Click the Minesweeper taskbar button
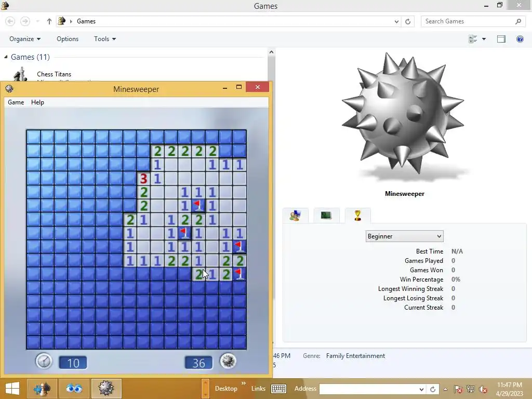 point(106,389)
